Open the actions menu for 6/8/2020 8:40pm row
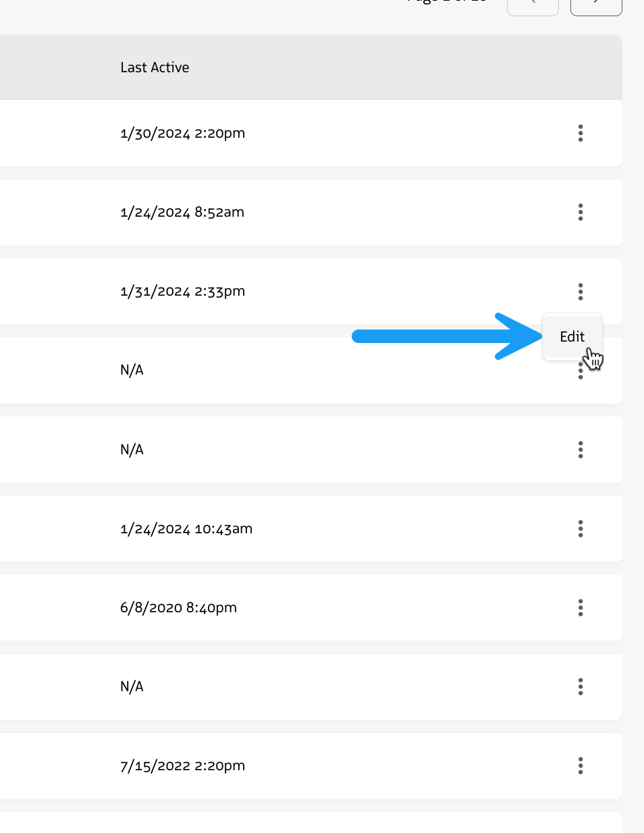 tap(580, 608)
